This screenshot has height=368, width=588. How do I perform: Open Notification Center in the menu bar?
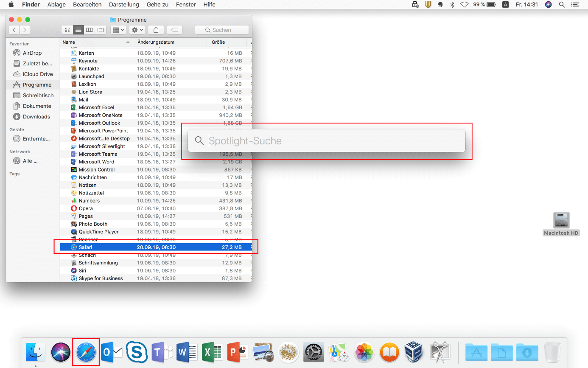click(575, 5)
